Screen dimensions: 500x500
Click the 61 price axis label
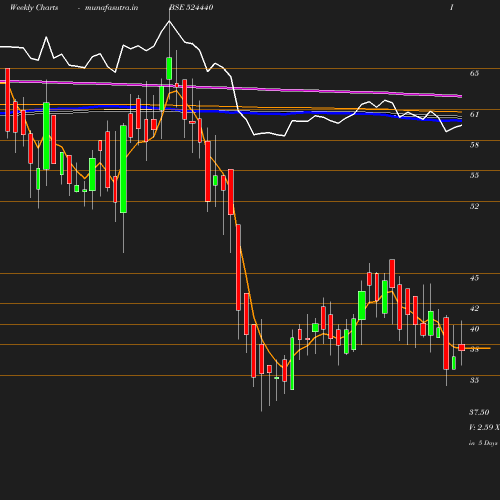474,115
